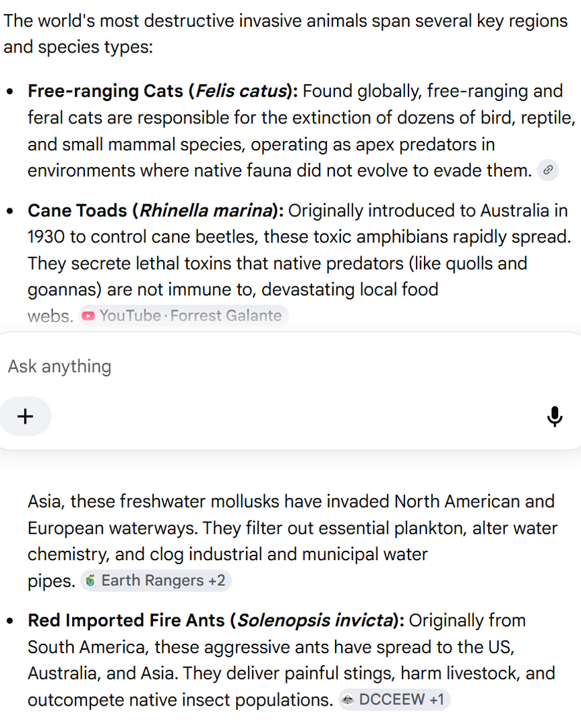581x728 pixels.
Task: Open the DCCEEW source citation chip
Action: [394, 700]
